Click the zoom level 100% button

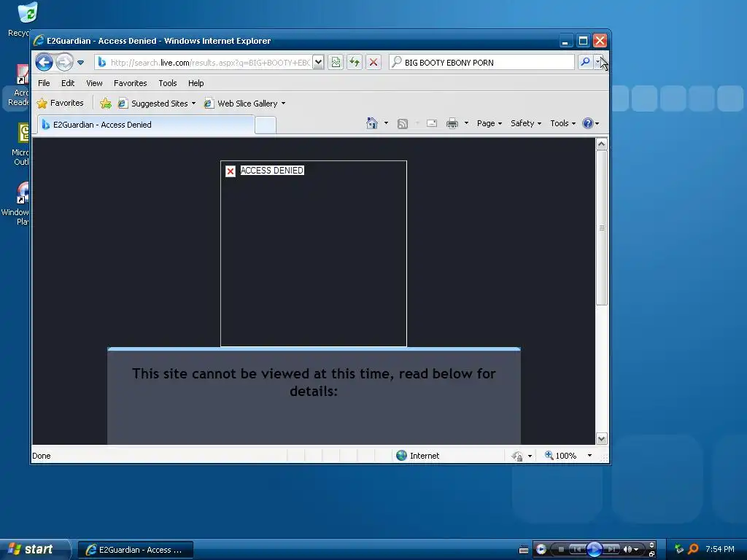click(x=561, y=456)
